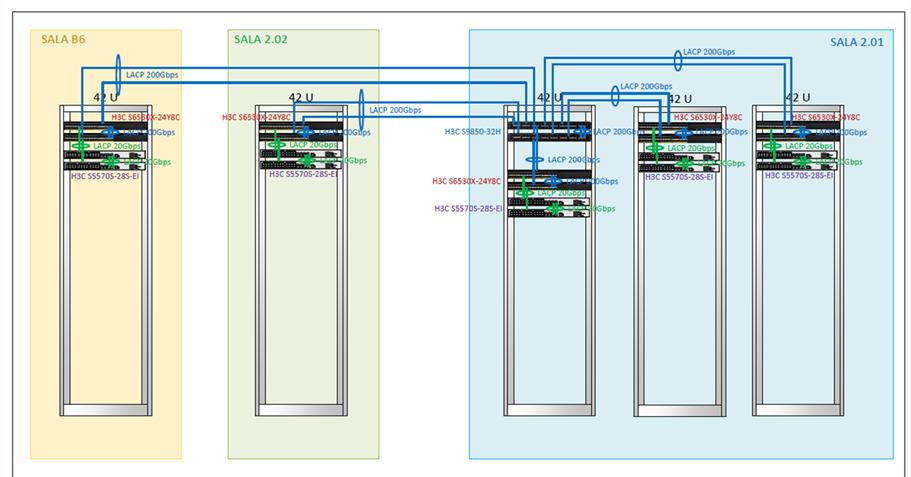
Task: Select the S6530X switch image in the SALA B6 rack
Action: pos(105,132)
